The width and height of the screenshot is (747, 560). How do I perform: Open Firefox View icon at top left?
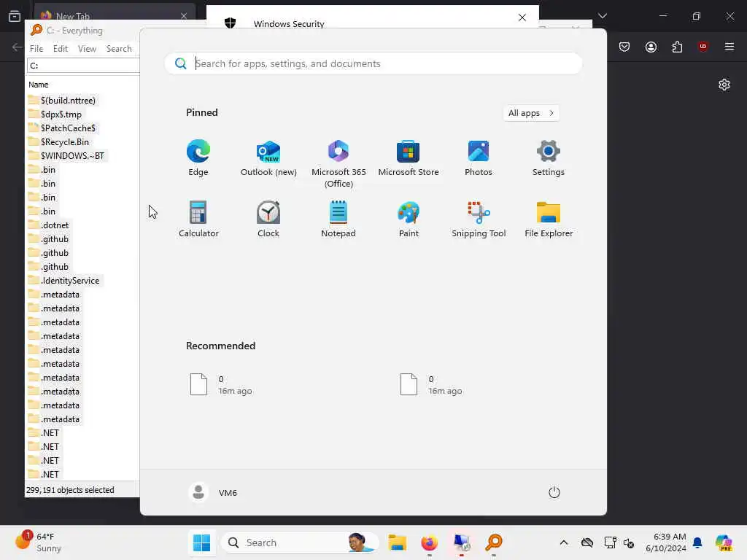(15, 16)
